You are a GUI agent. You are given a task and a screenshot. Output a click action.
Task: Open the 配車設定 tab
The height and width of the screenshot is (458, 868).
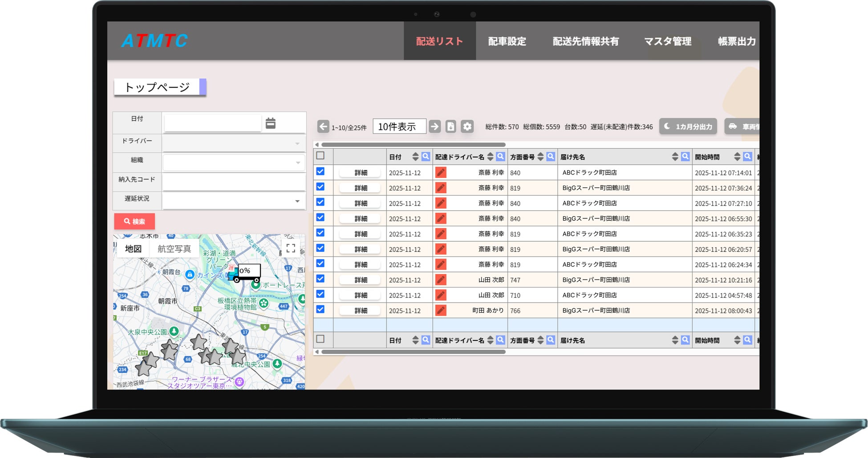tap(507, 41)
